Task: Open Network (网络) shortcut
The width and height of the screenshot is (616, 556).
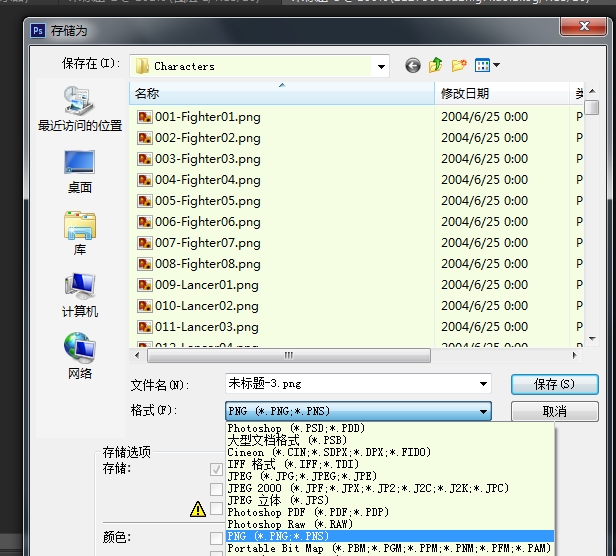Action: (80, 356)
